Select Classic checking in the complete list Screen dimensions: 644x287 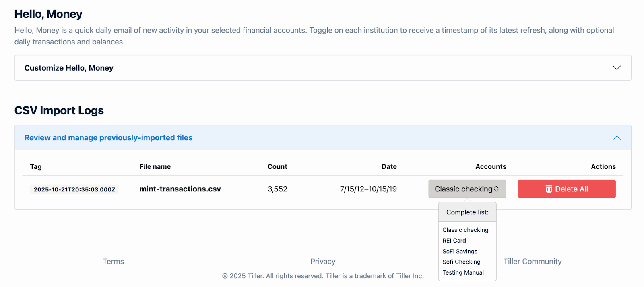tap(465, 230)
